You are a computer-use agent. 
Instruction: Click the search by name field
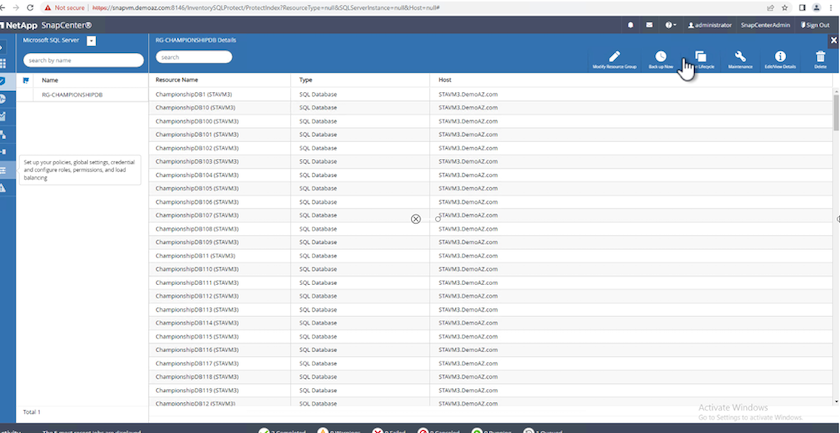(83, 61)
